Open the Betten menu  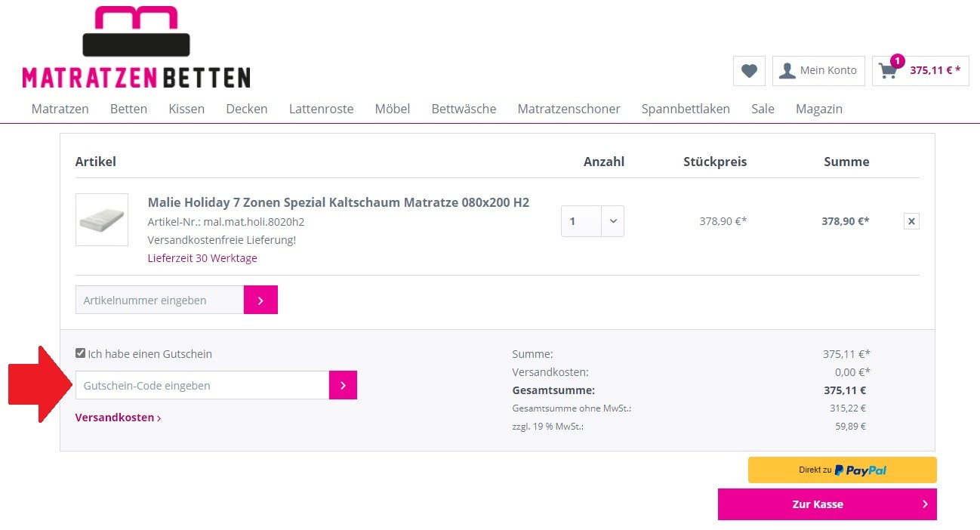click(128, 109)
